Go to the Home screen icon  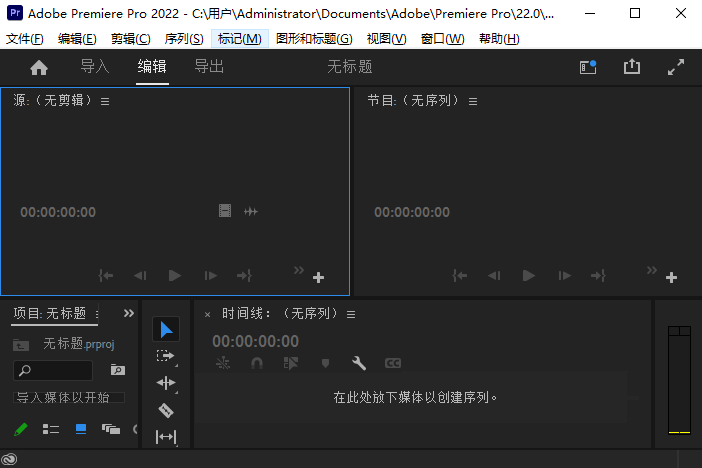[39, 68]
